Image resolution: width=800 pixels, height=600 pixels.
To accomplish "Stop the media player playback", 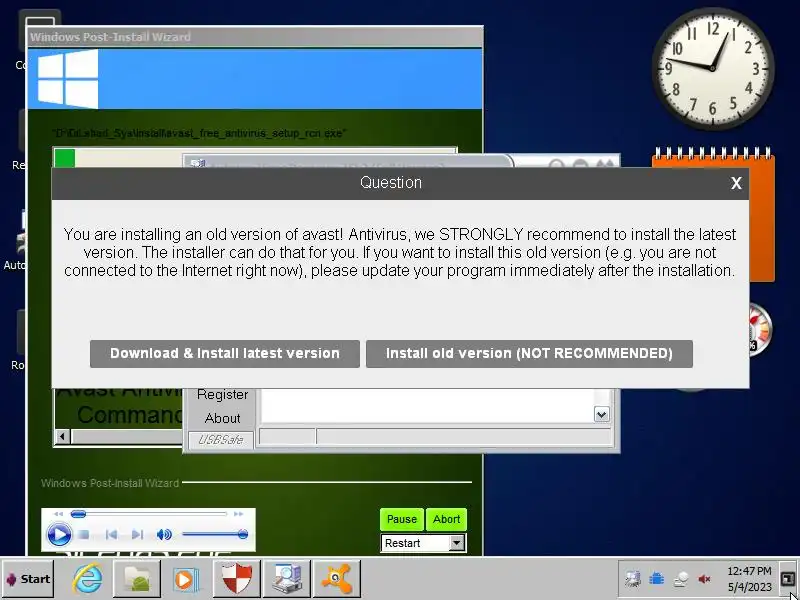I will (x=84, y=535).
